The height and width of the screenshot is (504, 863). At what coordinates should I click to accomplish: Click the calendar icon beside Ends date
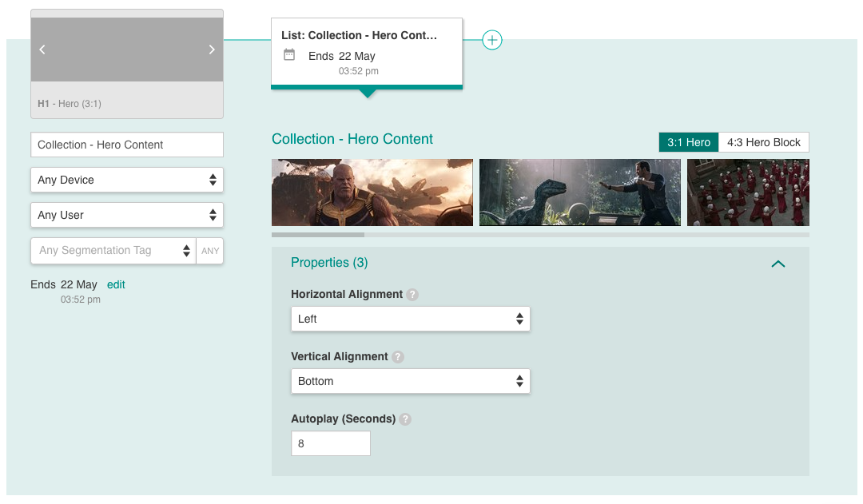289,54
